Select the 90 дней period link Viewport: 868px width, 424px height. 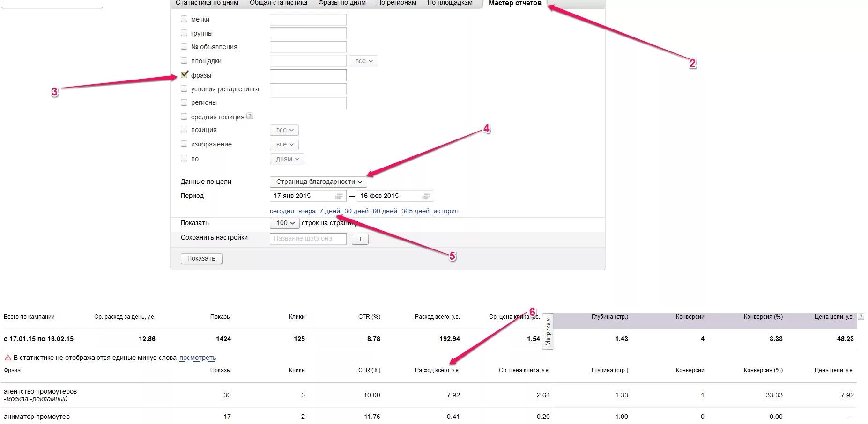[385, 211]
